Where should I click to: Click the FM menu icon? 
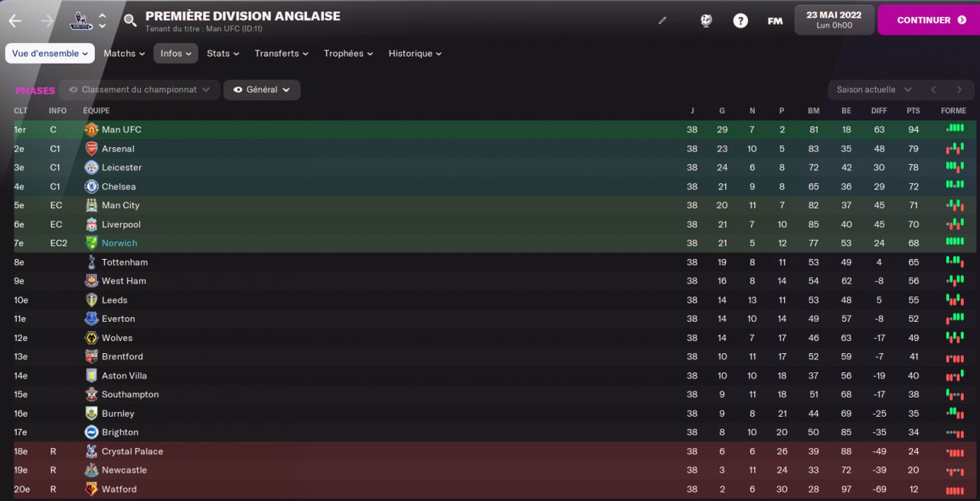[x=775, y=21]
